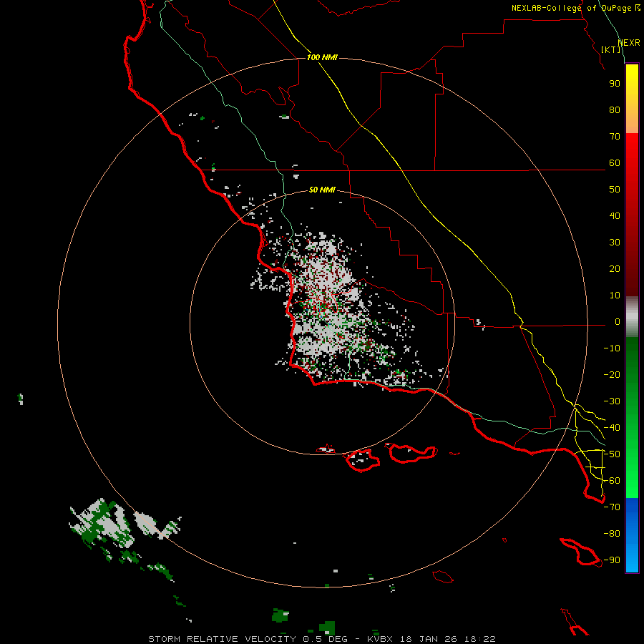Click the positive 20 knot scale label
644x644 pixels.
point(615,268)
